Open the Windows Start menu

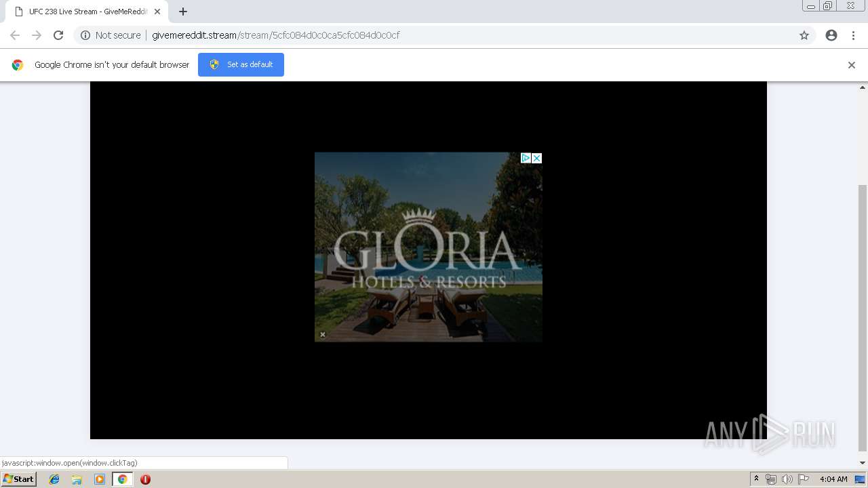19,479
